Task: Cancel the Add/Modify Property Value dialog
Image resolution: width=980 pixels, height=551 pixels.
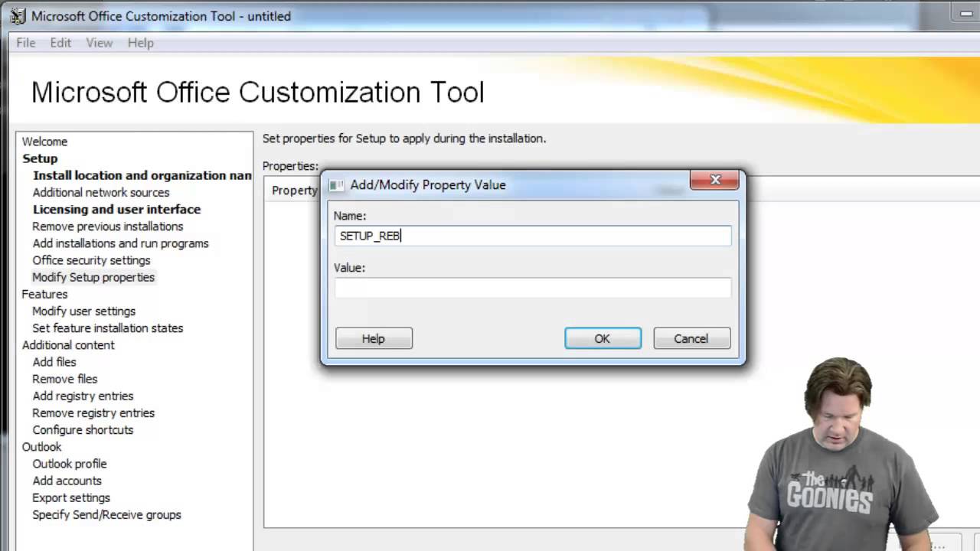Action: [691, 338]
